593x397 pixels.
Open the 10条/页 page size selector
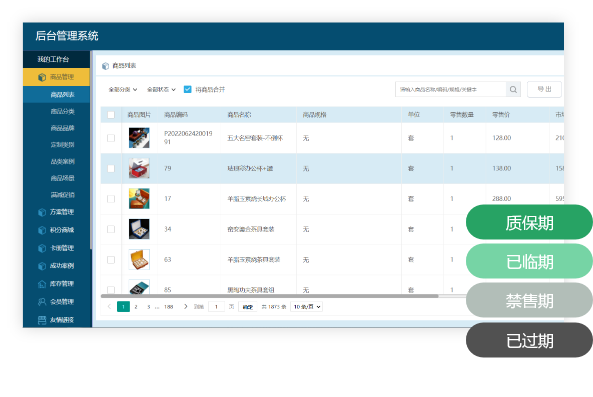306,307
